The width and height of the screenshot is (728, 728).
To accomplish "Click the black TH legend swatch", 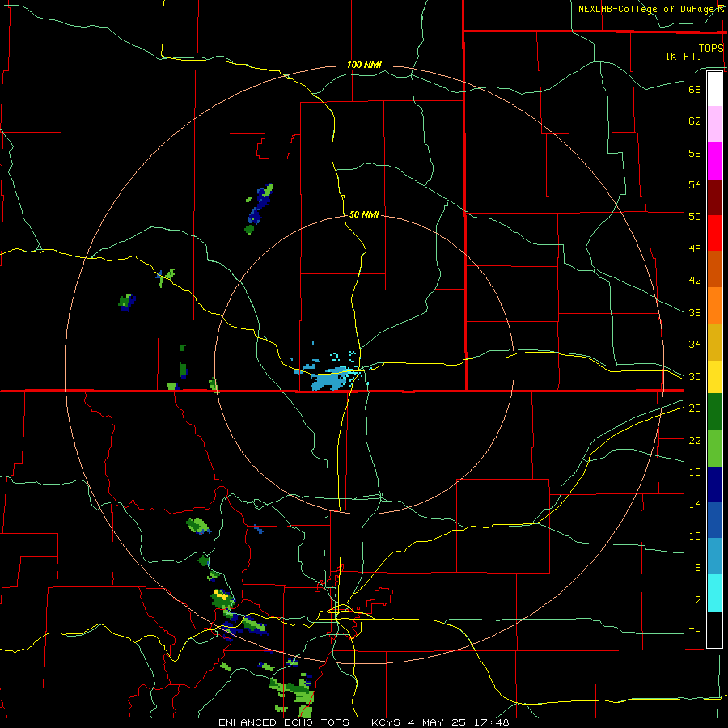I will coord(714,629).
